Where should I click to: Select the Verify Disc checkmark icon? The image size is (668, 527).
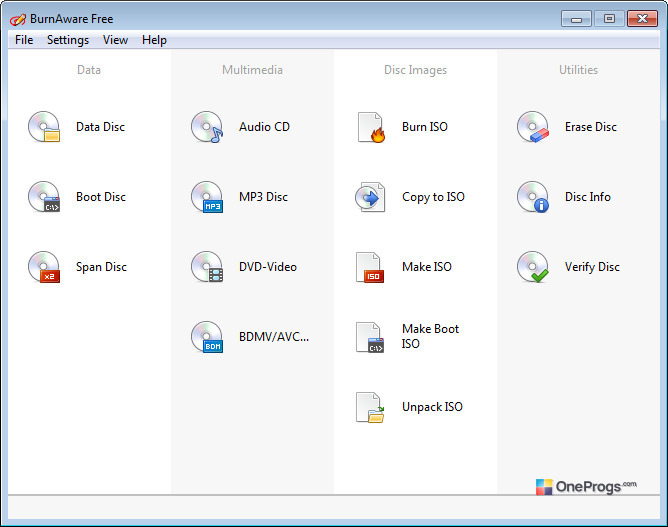[533, 267]
